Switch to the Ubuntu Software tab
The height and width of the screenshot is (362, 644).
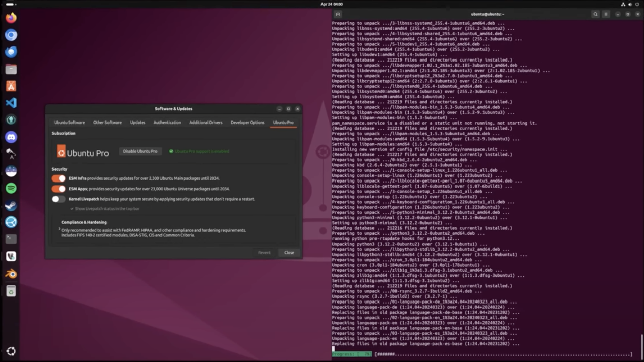[70, 123]
